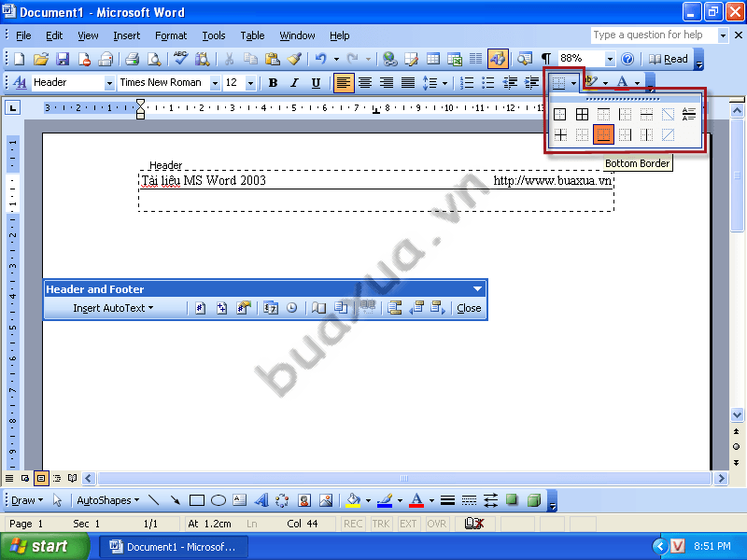The image size is (747, 560).
Task: Open Undo history dropdown arrow
Action: pos(336,59)
